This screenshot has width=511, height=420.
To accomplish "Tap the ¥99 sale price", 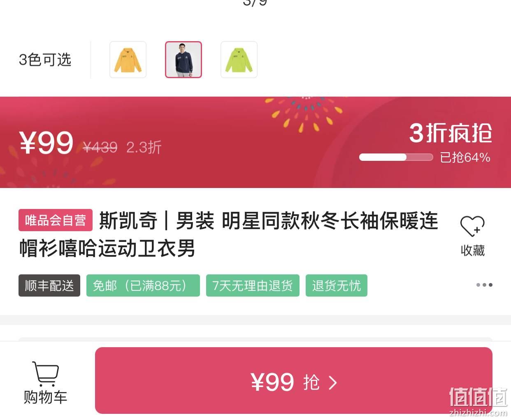I will [46, 143].
